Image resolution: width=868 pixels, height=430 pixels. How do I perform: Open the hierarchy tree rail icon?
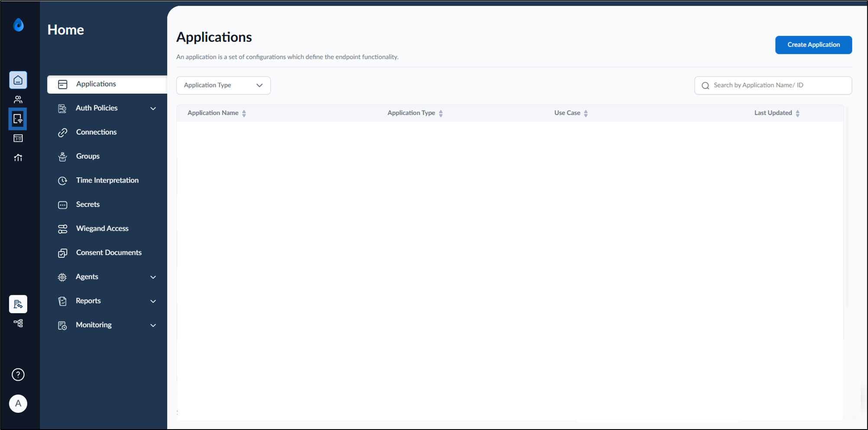point(18,323)
